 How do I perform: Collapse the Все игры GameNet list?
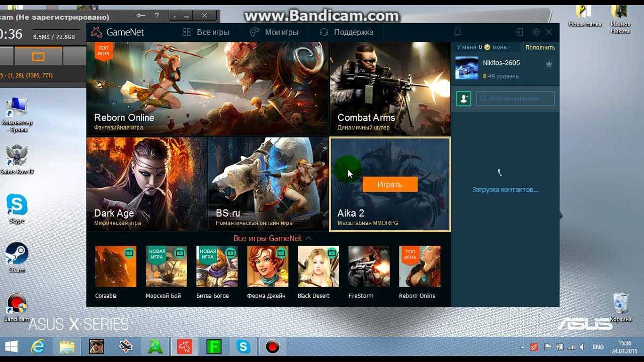click(x=272, y=238)
